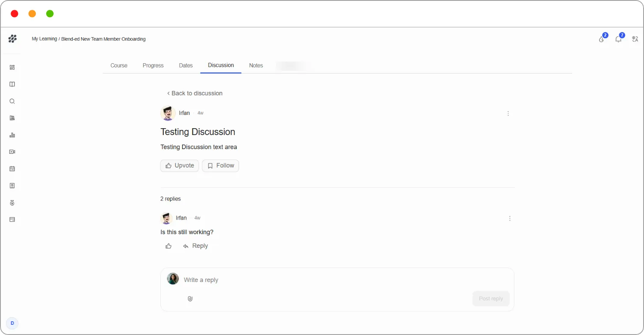The image size is (644, 335).
Task: Open the streak flame icon with badge 2
Action: pos(602,38)
